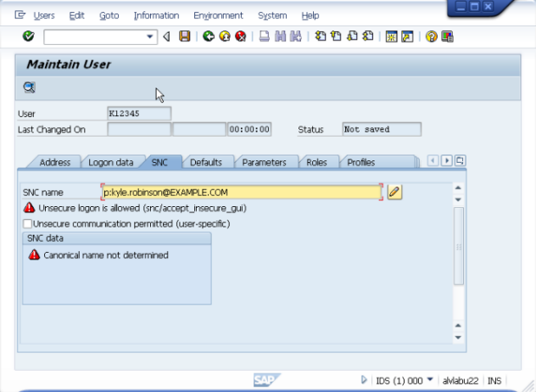This screenshot has height=392, width=536.
Task: Click the Last Page icon
Action: [x=368, y=36]
